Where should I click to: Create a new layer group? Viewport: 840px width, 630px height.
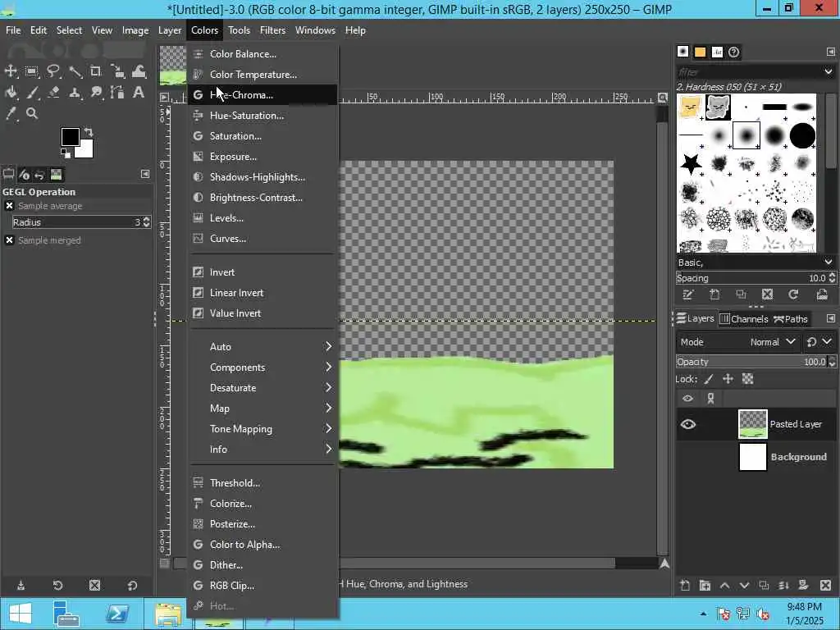705,585
